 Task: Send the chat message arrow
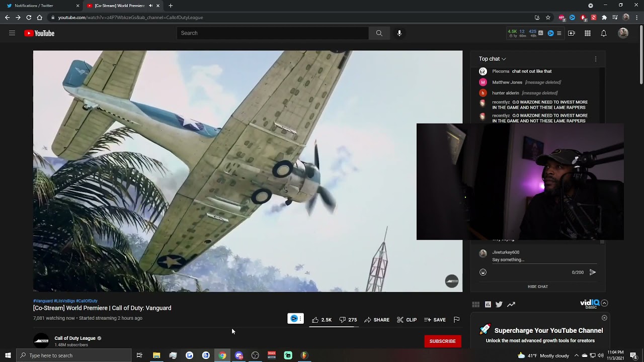pyautogui.click(x=593, y=272)
